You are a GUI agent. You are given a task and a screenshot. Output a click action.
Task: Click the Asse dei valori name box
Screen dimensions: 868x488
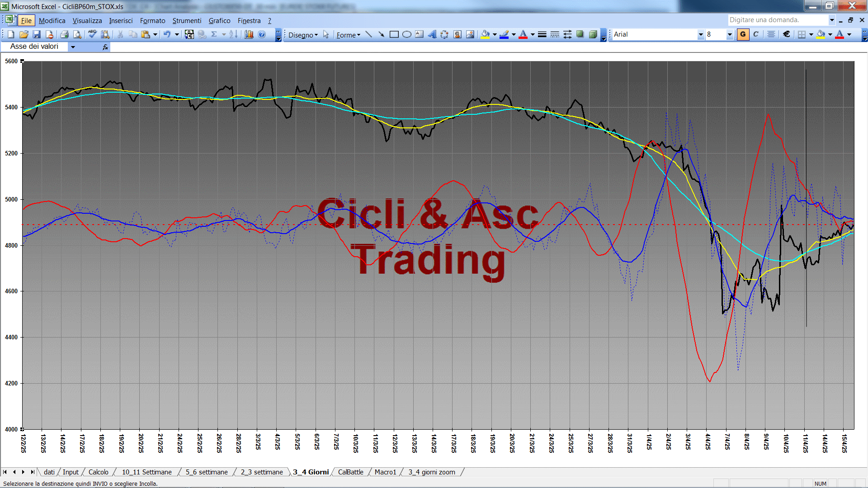click(34, 47)
